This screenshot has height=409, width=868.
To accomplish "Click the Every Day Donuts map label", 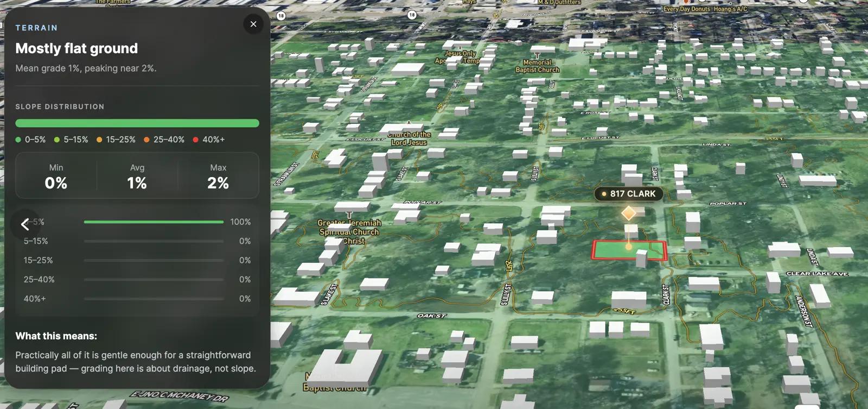I will 686,9.
